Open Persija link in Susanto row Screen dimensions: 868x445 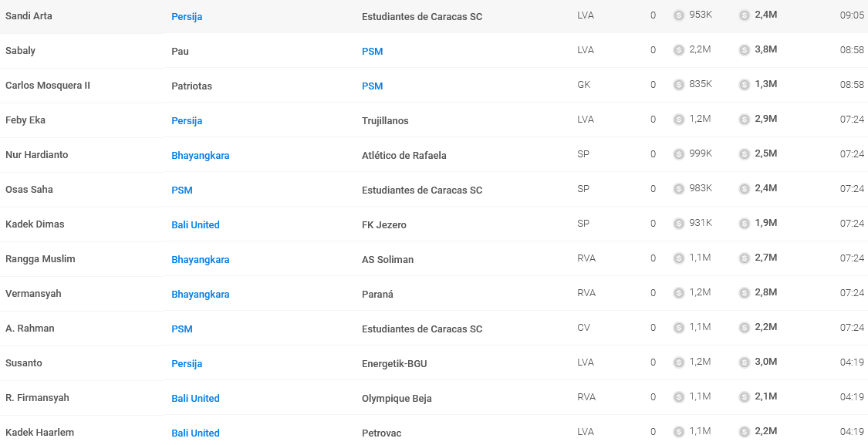(x=187, y=364)
